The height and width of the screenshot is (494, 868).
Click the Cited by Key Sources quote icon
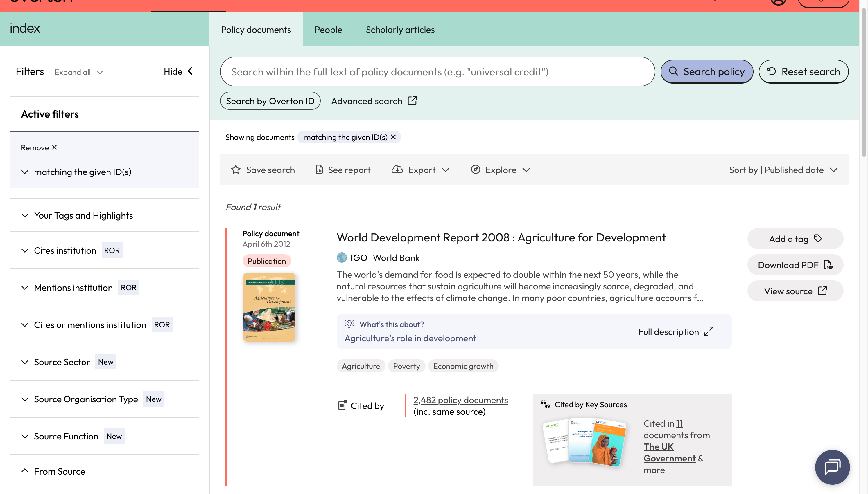pyautogui.click(x=545, y=404)
